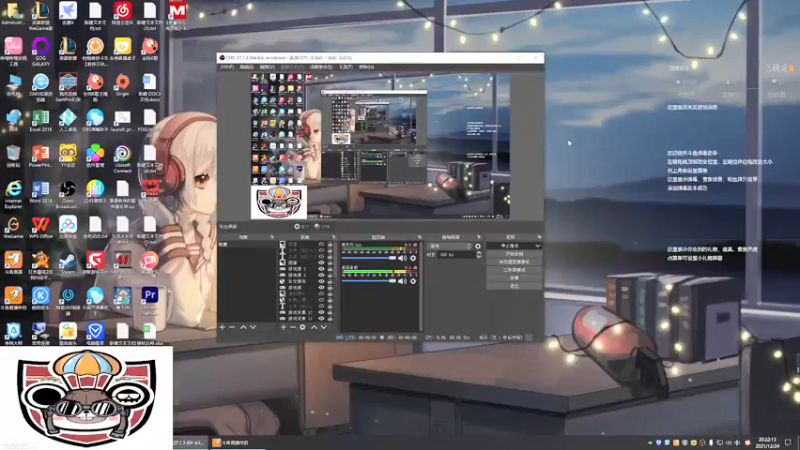Select the 场景 entry in Scenes list
This screenshot has width=800, height=450.
[x=247, y=244]
